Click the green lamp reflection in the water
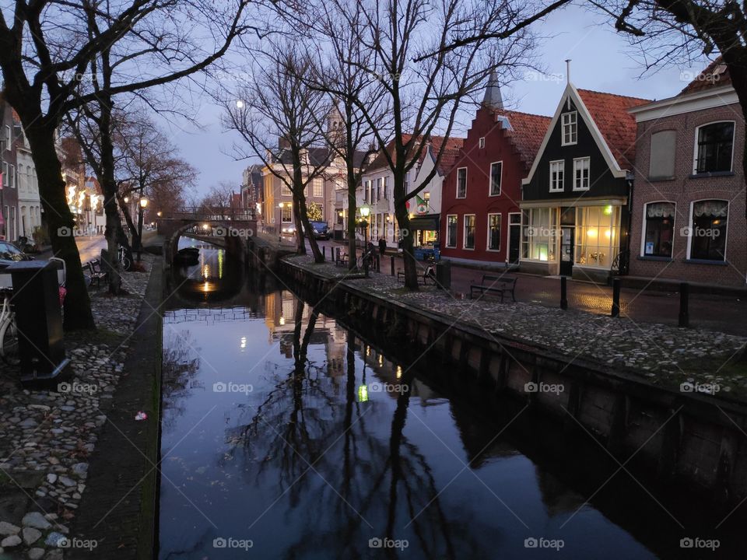 363,392
